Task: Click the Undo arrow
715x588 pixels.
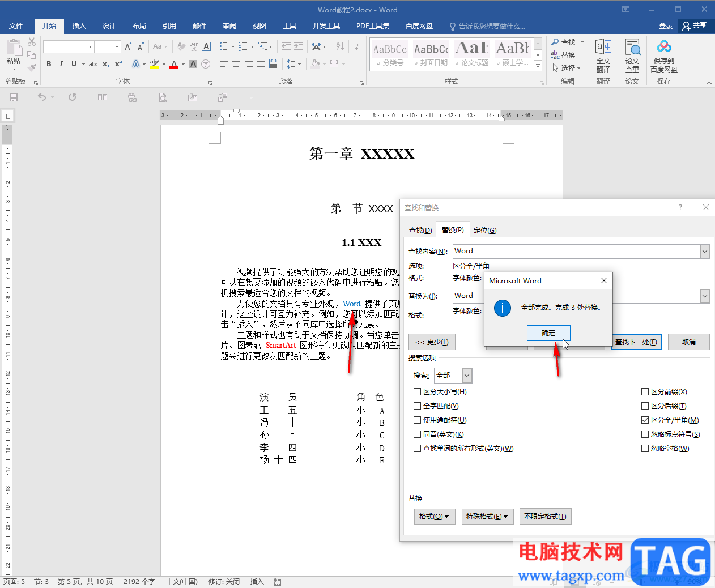Action: [x=42, y=97]
